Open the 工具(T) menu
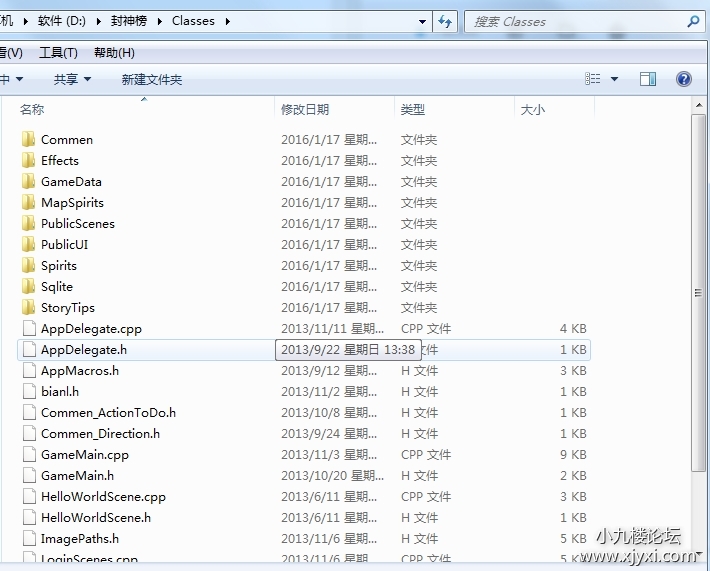 58,53
